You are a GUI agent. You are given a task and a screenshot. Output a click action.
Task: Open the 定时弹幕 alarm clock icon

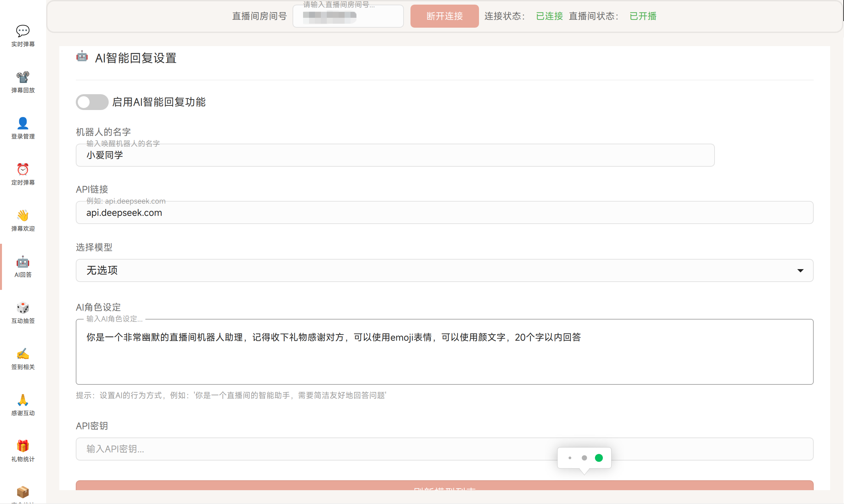[23, 169]
